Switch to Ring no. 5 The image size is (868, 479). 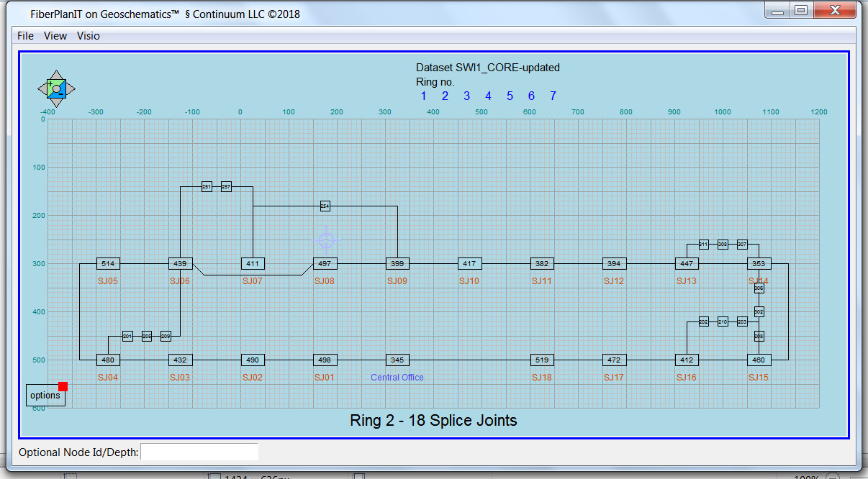coord(510,96)
